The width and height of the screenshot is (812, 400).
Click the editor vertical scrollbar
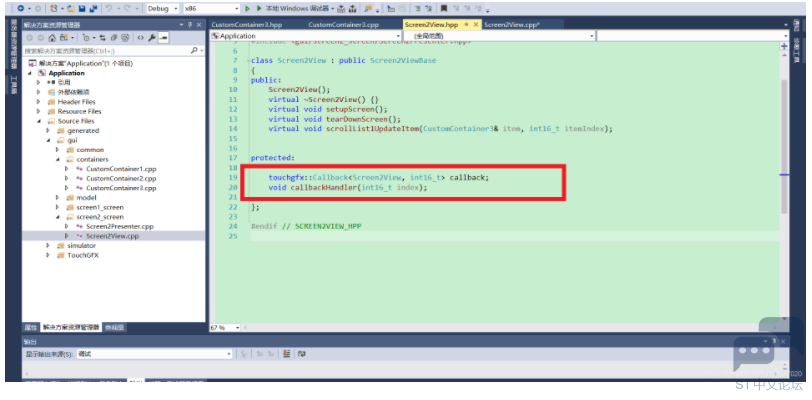coord(784,148)
